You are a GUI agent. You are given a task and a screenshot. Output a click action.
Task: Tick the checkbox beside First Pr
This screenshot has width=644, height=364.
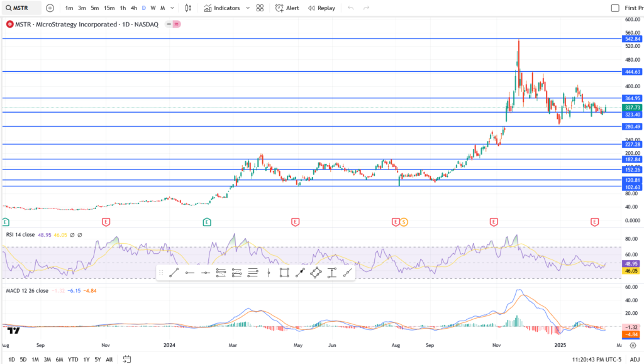pyautogui.click(x=615, y=8)
